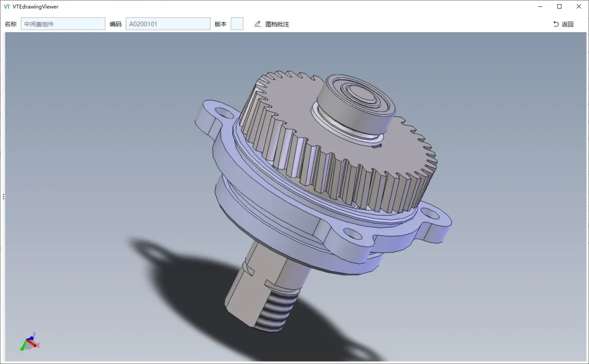Maximize the VTEdrawingViewer window
The image size is (589, 364).
pyautogui.click(x=559, y=6)
